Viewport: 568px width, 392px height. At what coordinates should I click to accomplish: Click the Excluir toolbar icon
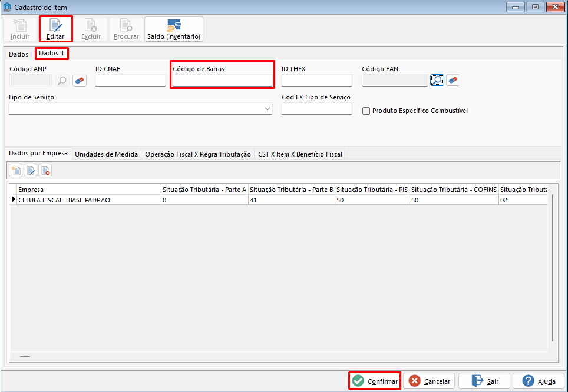(91, 29)
